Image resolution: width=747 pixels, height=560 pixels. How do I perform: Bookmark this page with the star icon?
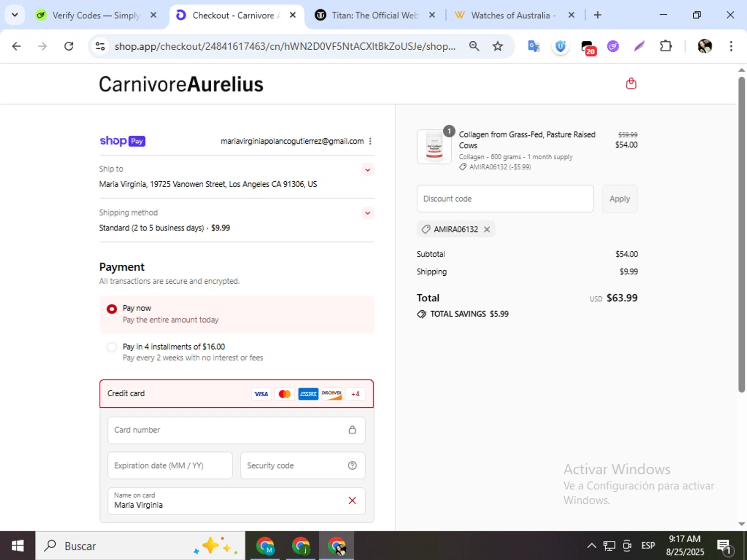click(x=498, y=46)
